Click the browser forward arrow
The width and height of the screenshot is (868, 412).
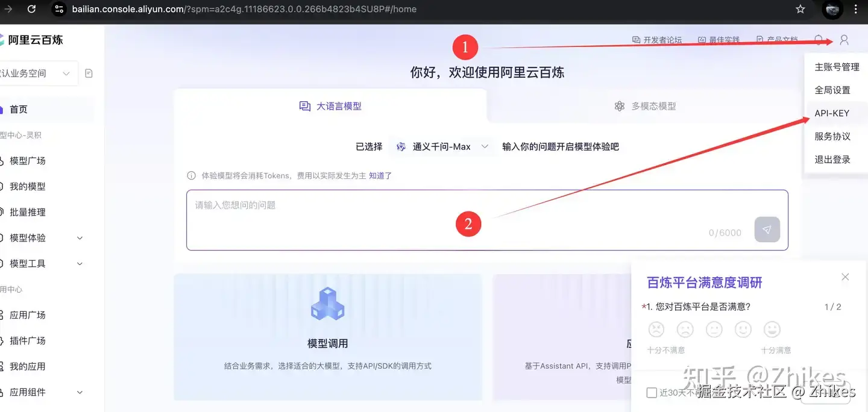tap(8, 9)
